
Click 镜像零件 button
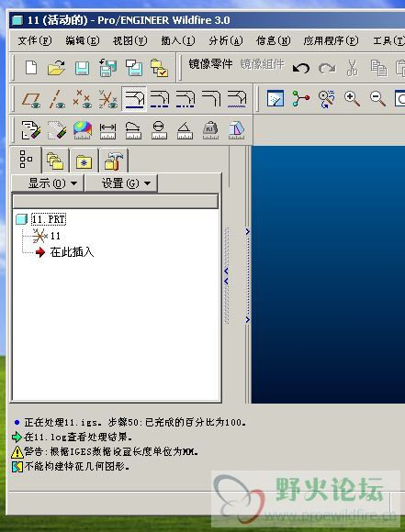(x=210, y=64)
